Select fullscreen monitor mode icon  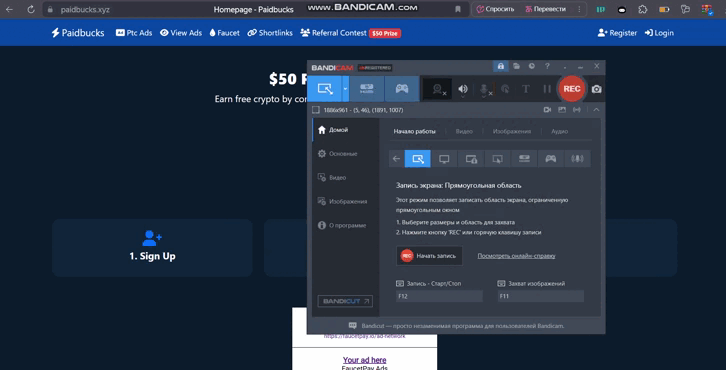(x=444, y=159)
